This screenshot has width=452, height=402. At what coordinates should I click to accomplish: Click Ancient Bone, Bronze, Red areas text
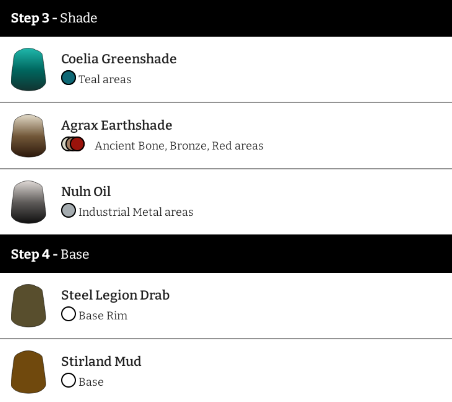(179, 146)
